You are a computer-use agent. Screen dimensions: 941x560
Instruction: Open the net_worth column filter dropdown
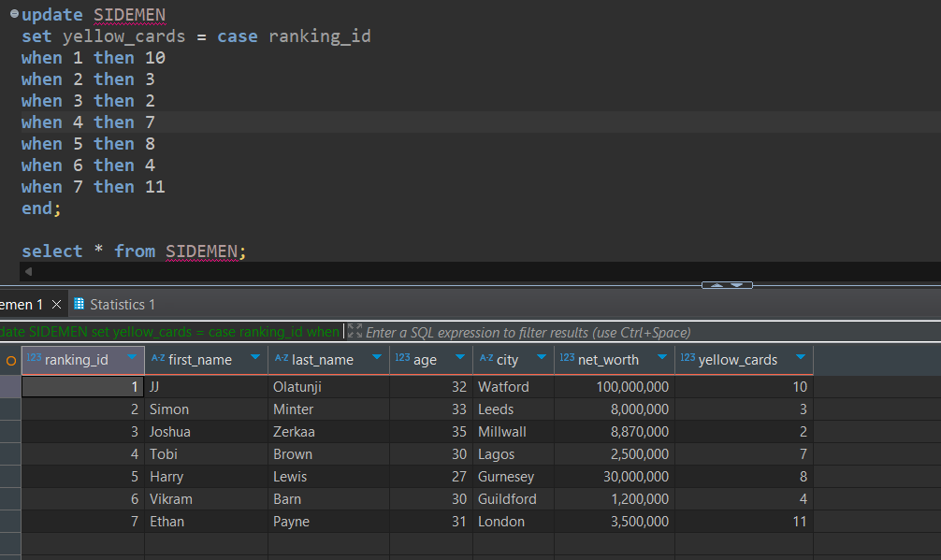662,357
